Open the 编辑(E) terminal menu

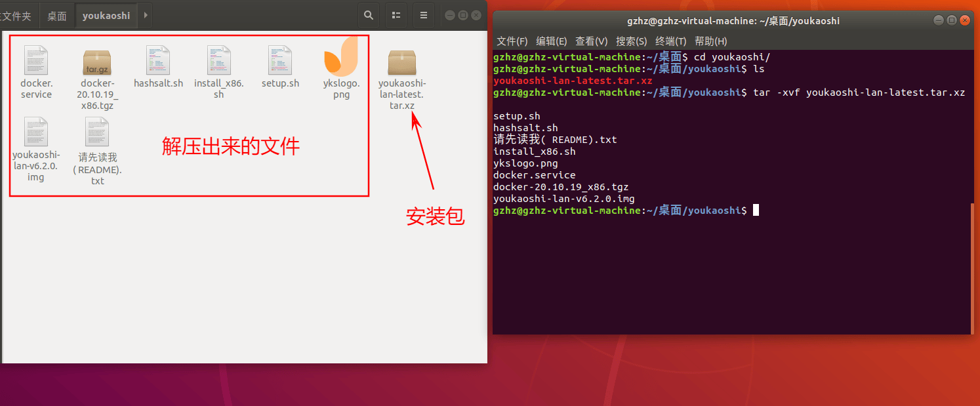click(x=552, y=41)
